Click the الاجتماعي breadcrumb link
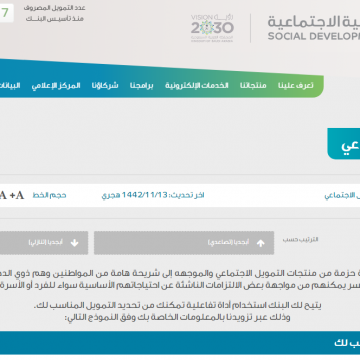This screenshot has height=360, width=360. [342, 196]
